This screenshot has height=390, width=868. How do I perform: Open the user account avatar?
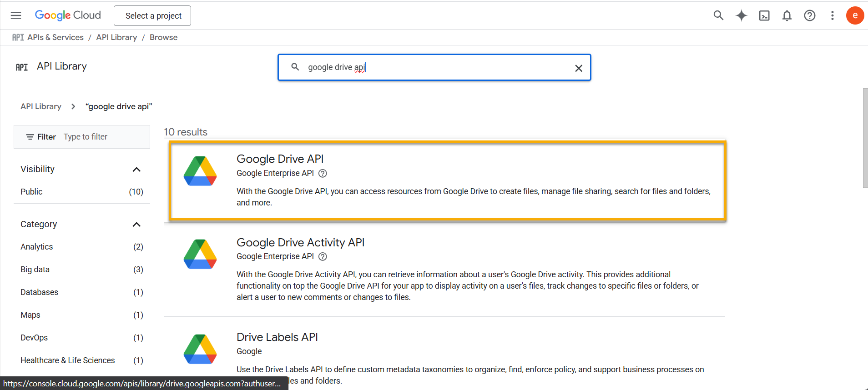click(x=855, y=15)
